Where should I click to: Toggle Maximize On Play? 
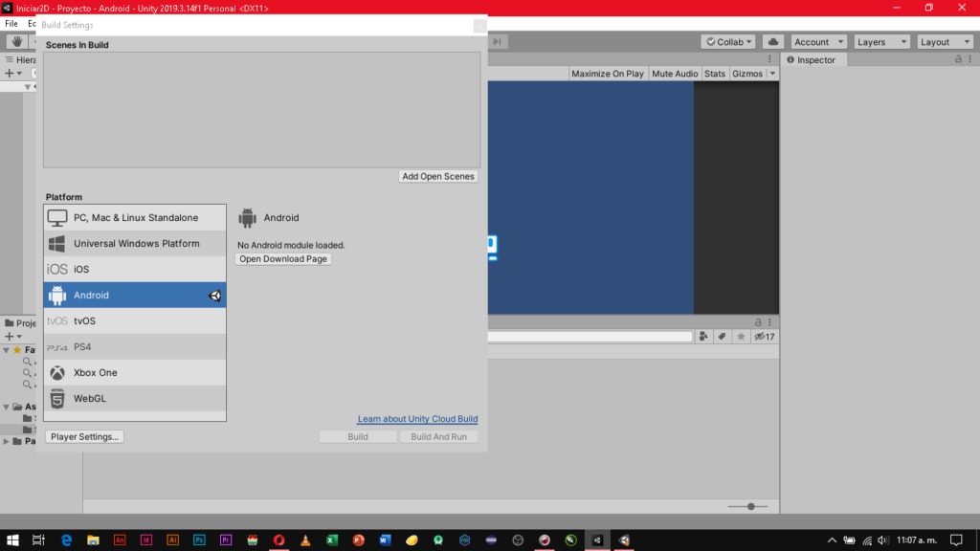[608, 74]
